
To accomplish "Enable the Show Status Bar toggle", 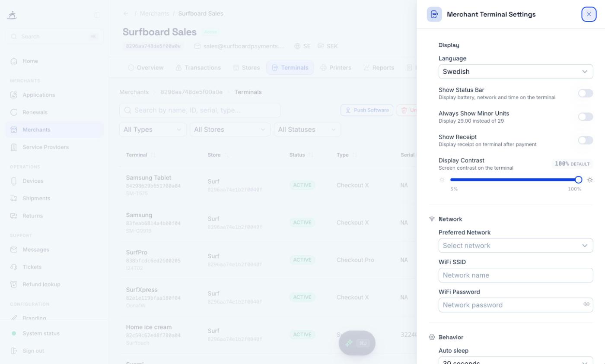I will tap(586, 93).
